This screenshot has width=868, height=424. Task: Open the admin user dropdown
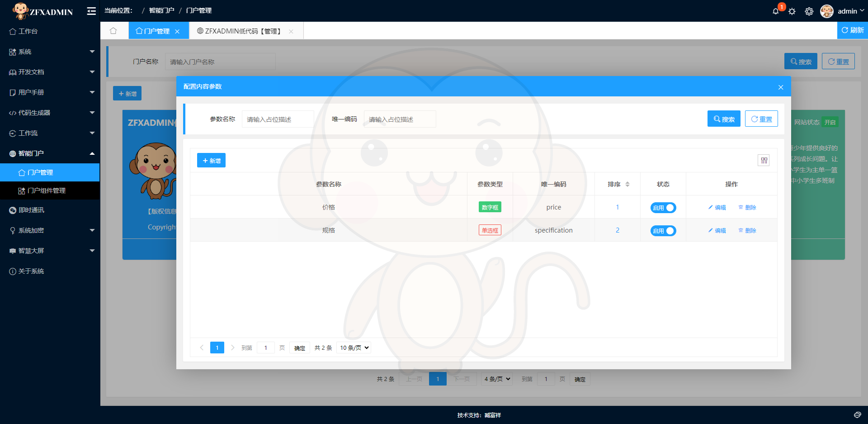click(851, 11)
